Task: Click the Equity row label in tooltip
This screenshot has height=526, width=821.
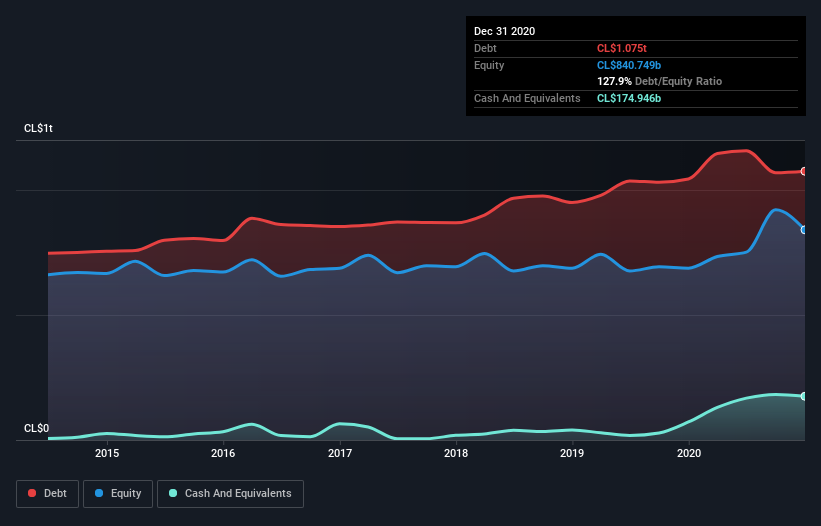Action: [489, 65]
